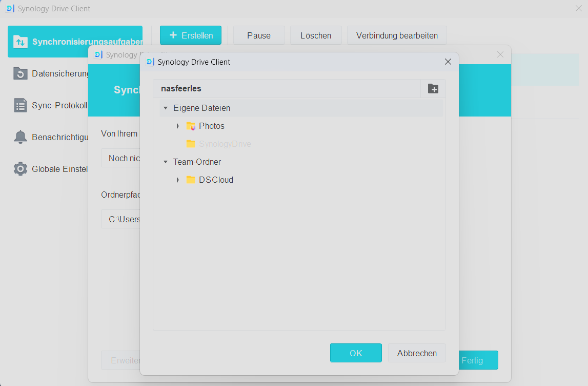Viewport: 588px width, 386px height.
Task: Close the main Synology Drive Client window
Action: [x=579, y=8]
